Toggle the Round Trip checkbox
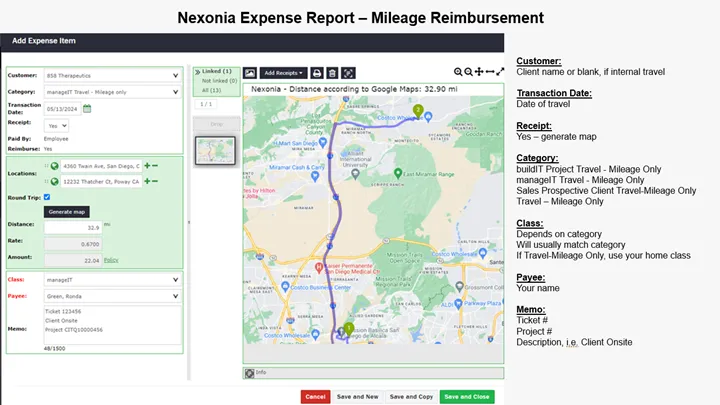Viewport: 720px width, 405px height. click(47, 197)
